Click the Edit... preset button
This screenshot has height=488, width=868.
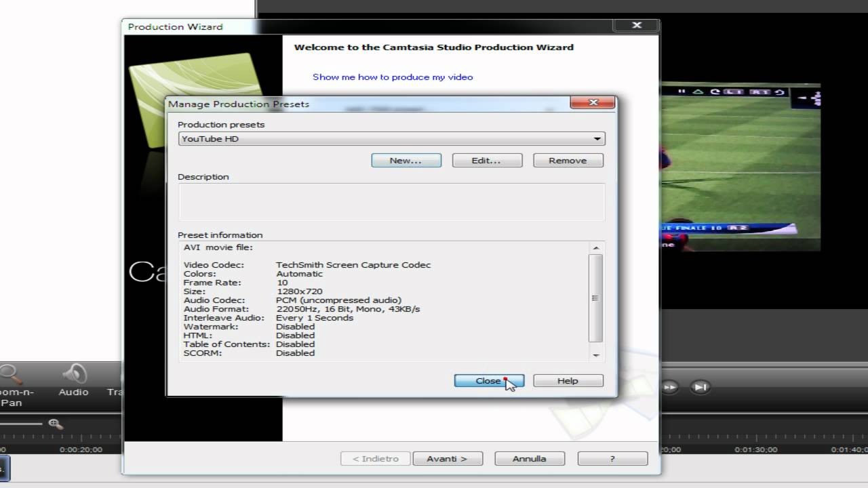(x=487, y=161)
